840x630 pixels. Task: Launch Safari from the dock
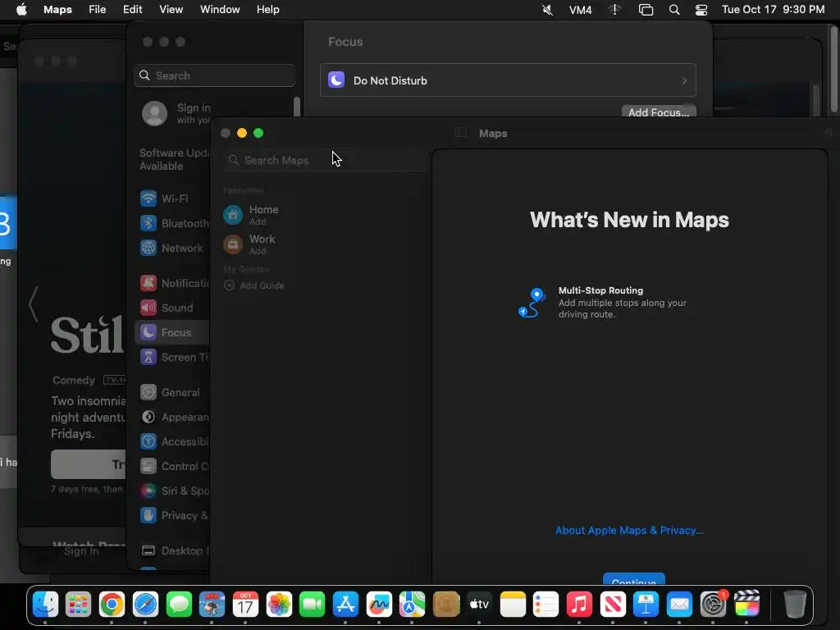pyautogui.click(x=145, y=605)
